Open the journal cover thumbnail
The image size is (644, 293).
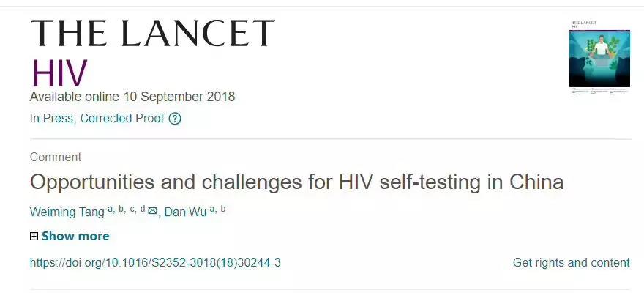(x=599, y=57)
